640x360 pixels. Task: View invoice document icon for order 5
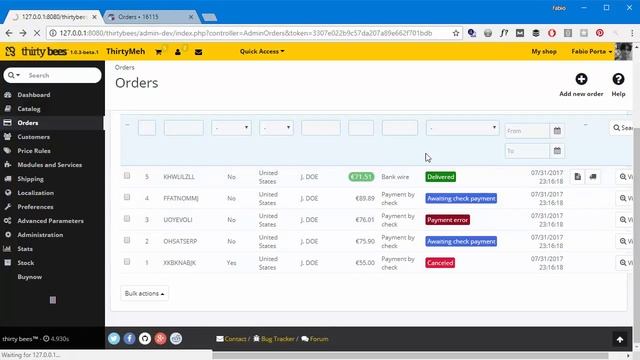click(578, 177)
